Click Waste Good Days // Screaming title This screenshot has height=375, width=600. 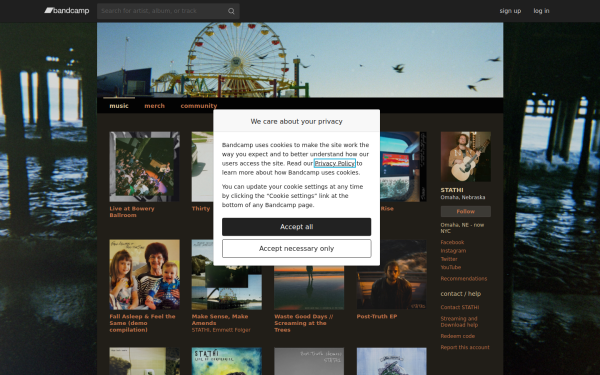click(x=304, y=323)
